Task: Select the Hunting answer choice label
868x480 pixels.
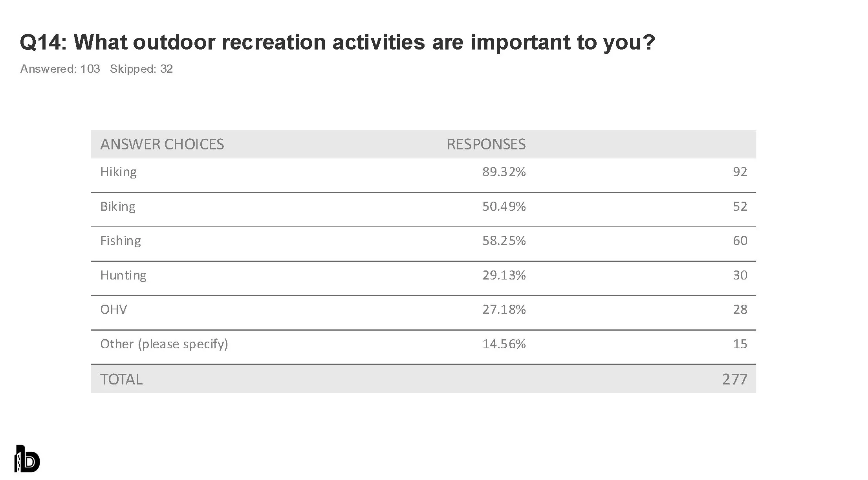Action: [x=123, y=275]
